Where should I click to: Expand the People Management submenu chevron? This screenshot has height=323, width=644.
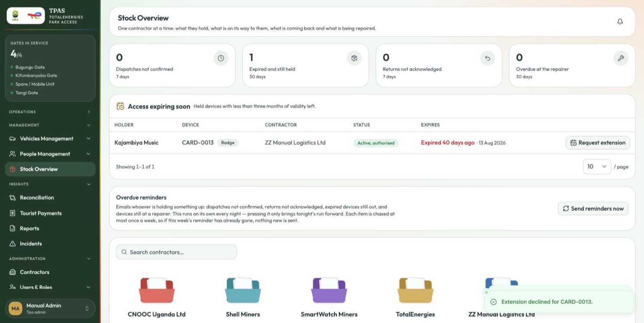(89, 154)
